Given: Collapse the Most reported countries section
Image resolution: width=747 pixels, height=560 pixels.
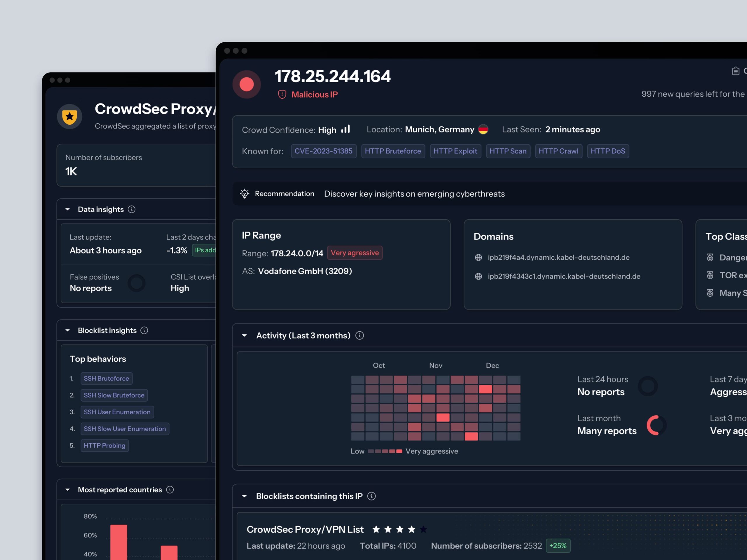Looking at the screenshot, I should [67, 490].
